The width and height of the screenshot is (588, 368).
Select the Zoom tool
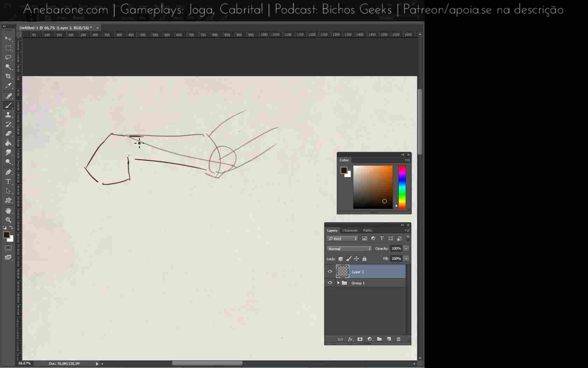(x=8, y=220)
